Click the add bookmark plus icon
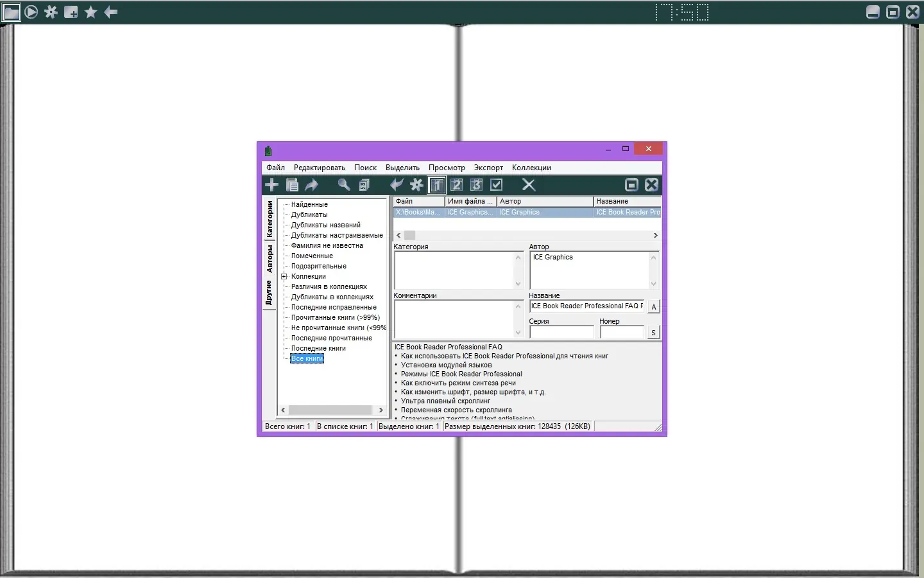924x578 pixels. pyautogui.click(x=71, y=12)
